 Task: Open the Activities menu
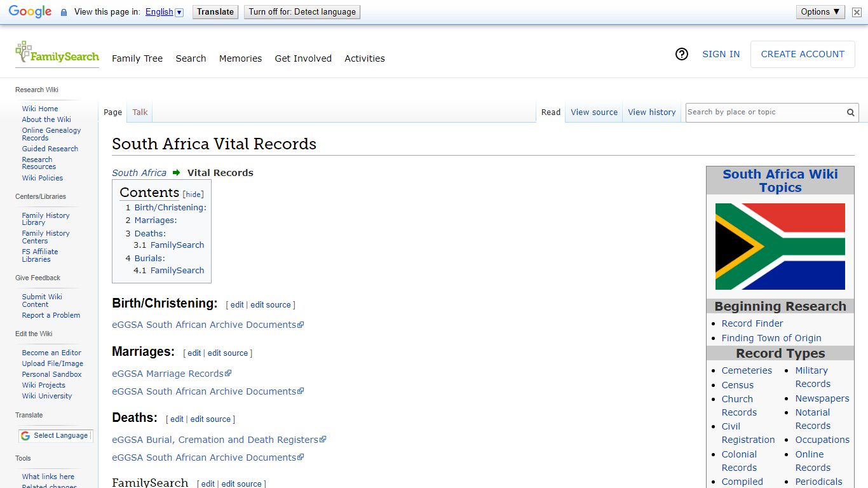(x=365, y=58)
